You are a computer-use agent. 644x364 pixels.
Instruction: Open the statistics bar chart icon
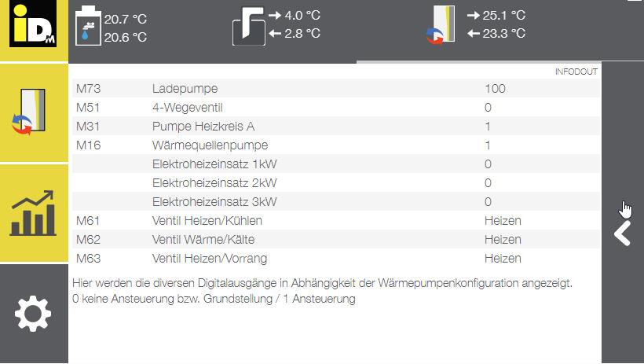33,213
